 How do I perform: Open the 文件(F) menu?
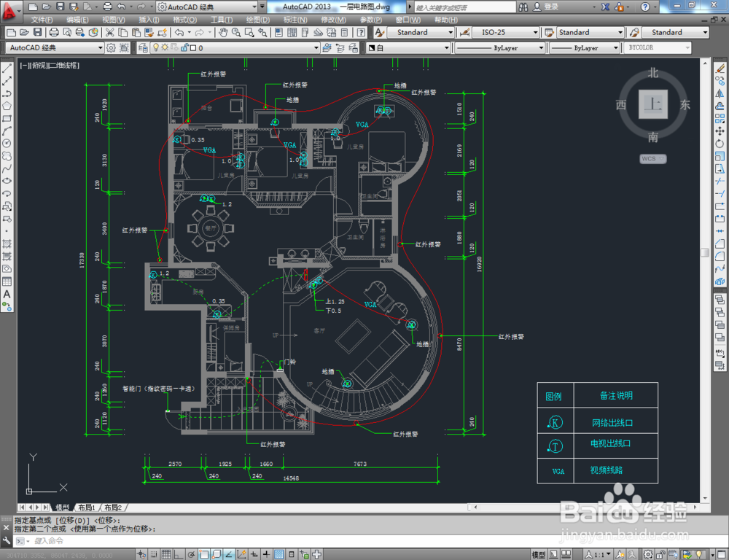[42, 20]
